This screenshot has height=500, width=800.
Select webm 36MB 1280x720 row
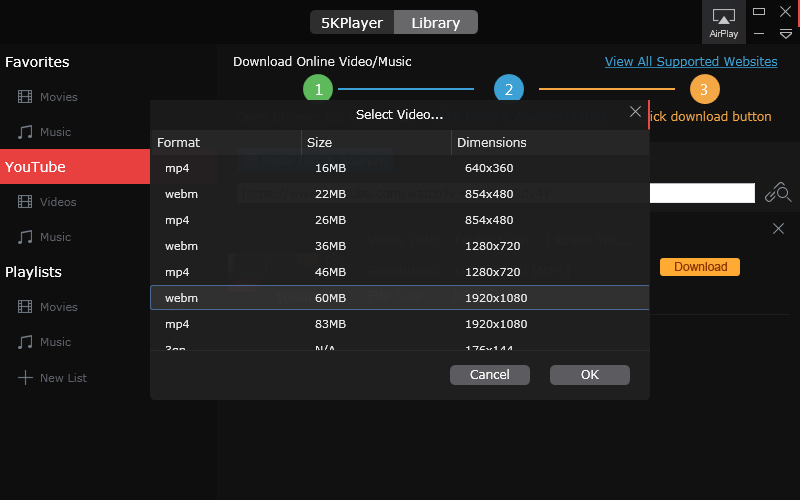pyautogui.click(x=400, y=246)
